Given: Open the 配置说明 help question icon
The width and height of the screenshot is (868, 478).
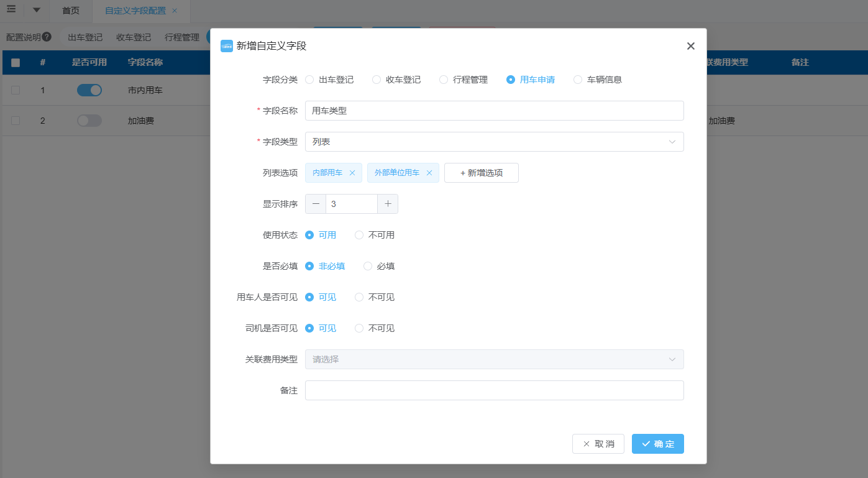Looking at the screenshot, I should (47, 37).
